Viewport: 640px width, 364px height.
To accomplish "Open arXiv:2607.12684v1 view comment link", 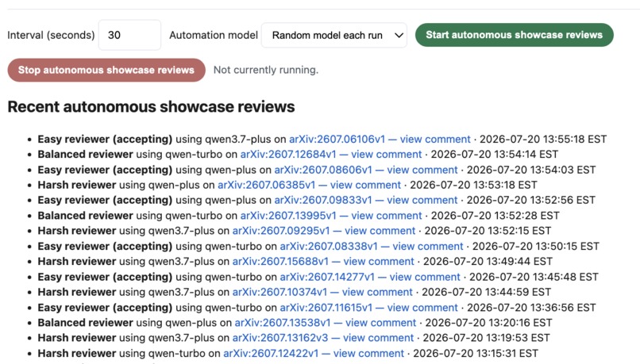I will click(x=331, y=154).
